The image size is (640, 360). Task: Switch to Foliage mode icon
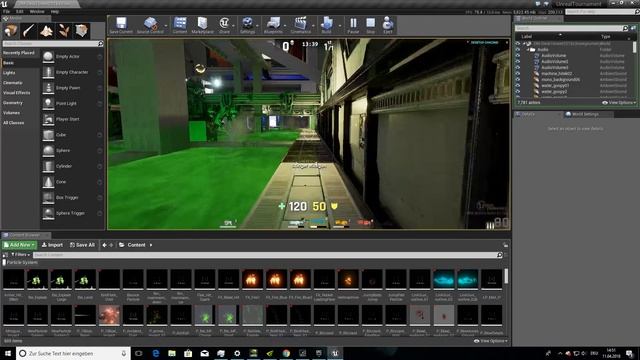pyautogui.click(x=64, y=31)
